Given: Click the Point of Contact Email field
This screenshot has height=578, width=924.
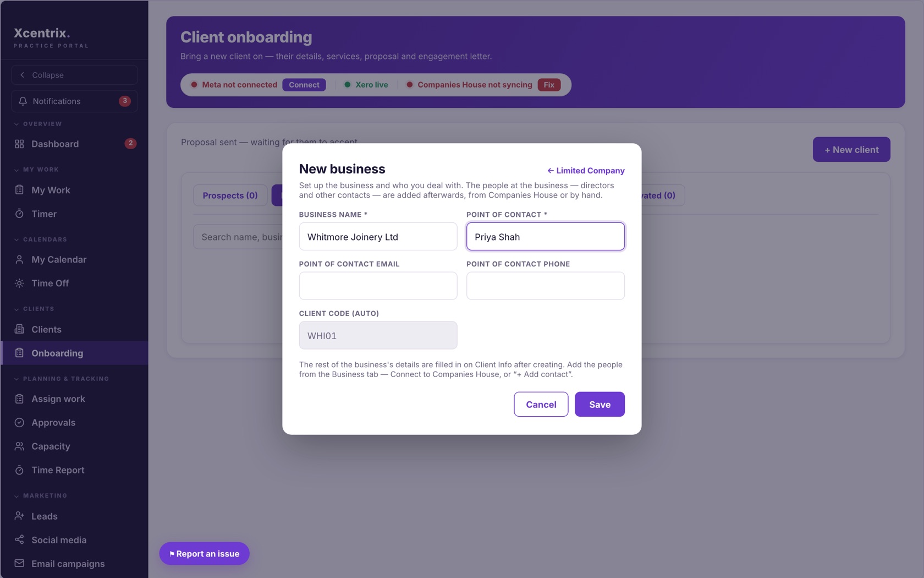Looking at the screenshot, I should pyautogui.click(x=378, y=286).
